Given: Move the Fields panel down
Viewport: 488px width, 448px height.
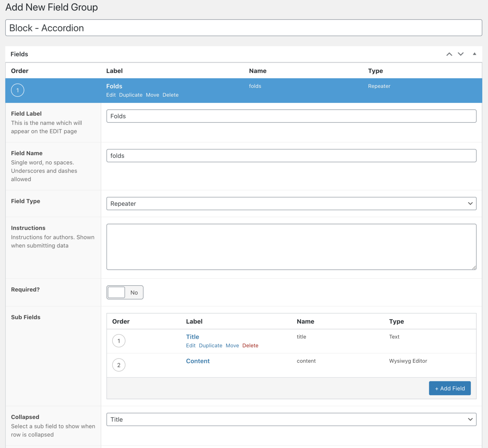Looking at the screenshot, I should click(x=460, y=54).
